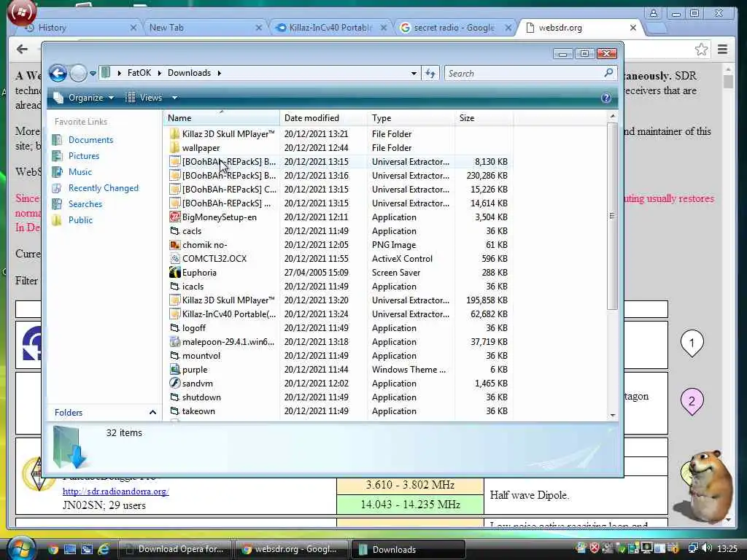Select chomik no- PNG image icon
The image size is (747, 560).
coord(175,245)
